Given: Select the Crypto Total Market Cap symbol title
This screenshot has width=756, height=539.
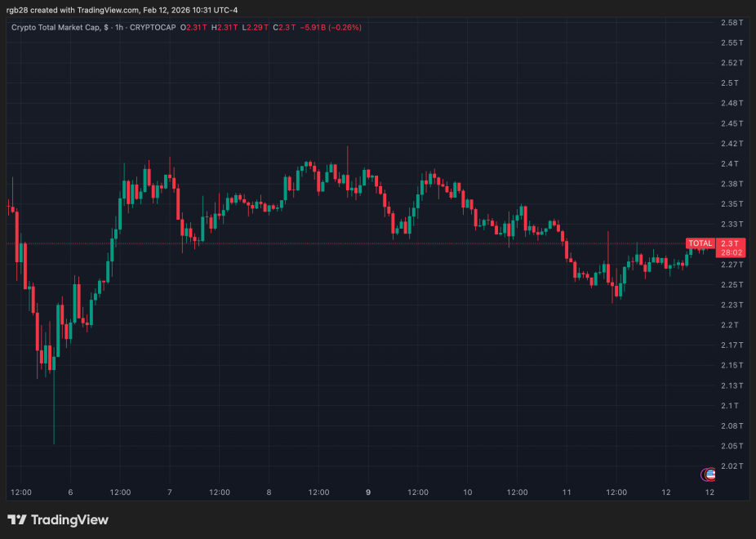Looking at the screenshot, I should (57, 27).
